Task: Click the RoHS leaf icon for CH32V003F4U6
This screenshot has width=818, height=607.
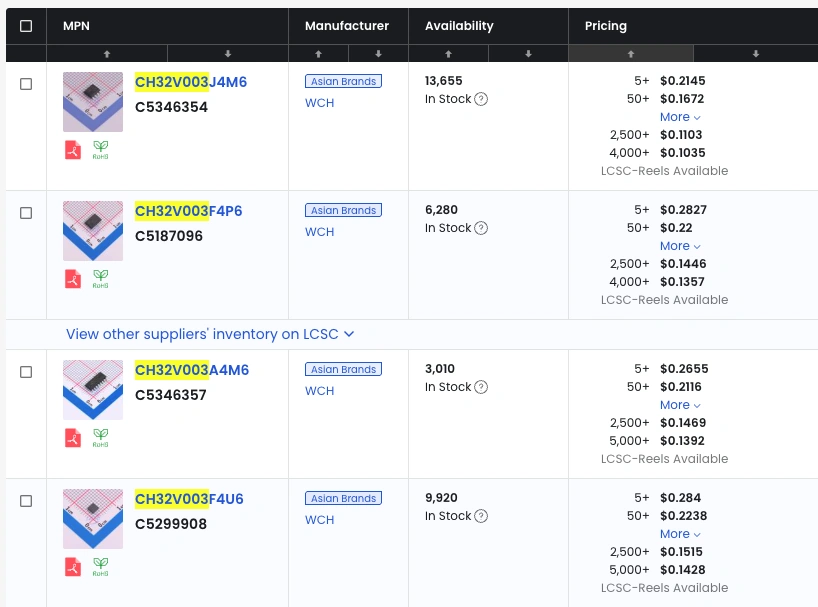Action: click(x=100, y=567)
